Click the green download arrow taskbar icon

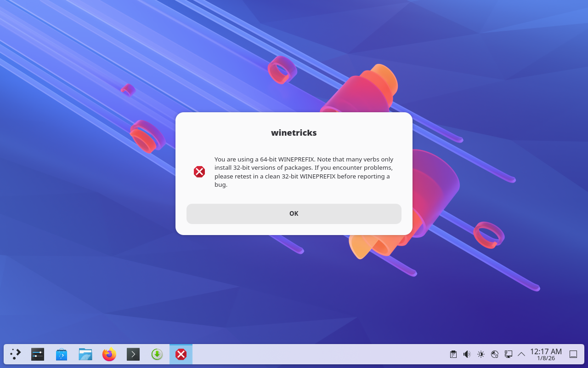pos(157,354)
